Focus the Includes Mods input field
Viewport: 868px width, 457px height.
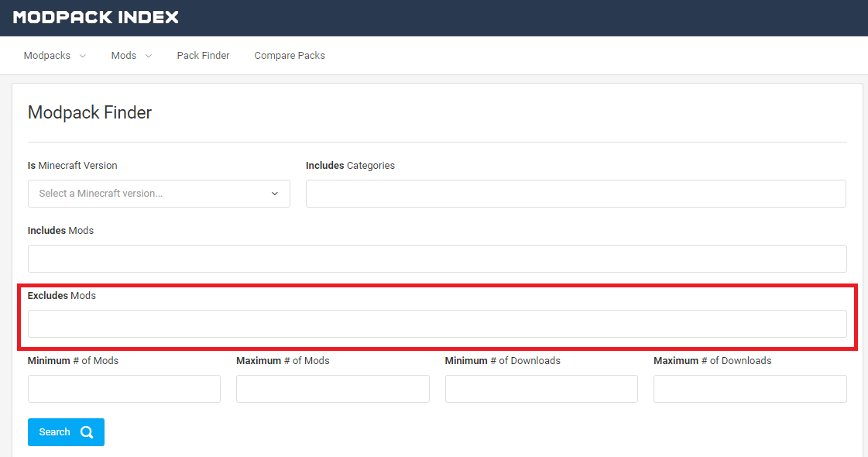click(x=437, y=259)
